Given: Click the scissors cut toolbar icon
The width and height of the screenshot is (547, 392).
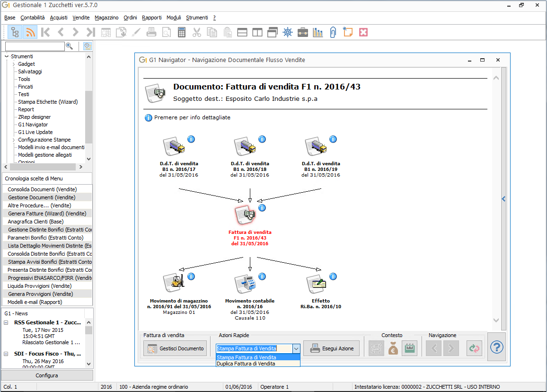Looking at the screenshot, I should click(x=197, y=33).
